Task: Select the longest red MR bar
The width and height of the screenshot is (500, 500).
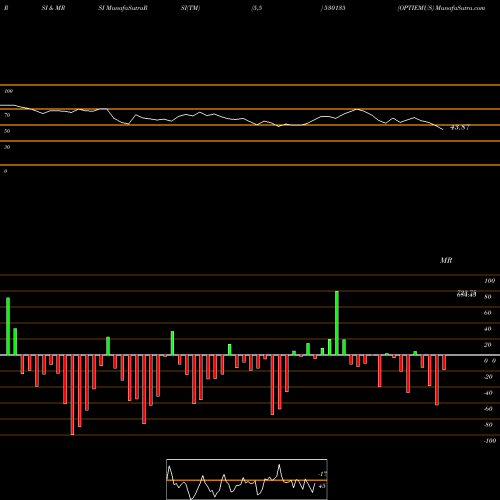Action: 72,395
